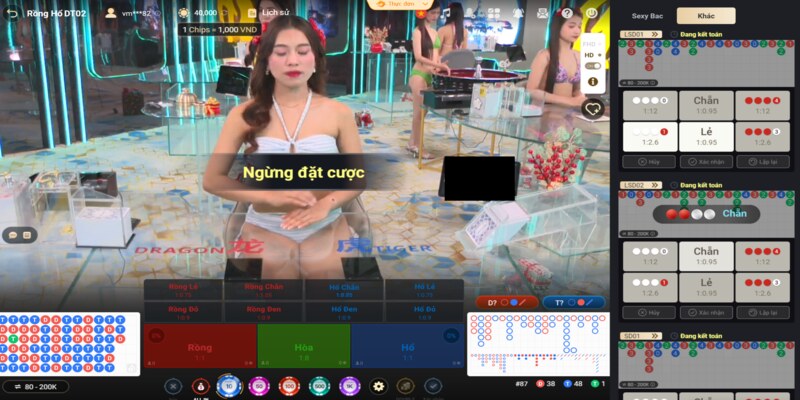This screenshot has height=400, width=800.
Task: Open the user profile icon beside vm***82
Action: (110, 13)
